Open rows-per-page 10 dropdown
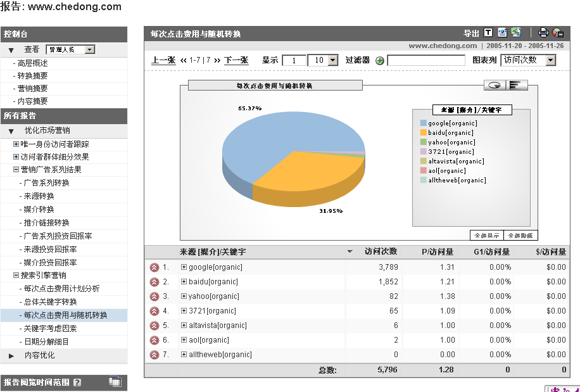 pos(322,60)
